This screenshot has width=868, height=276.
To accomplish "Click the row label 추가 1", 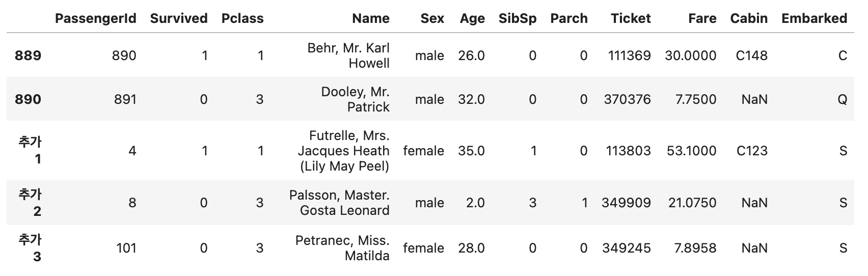I will pyautogui.click(x=30, y=151).
